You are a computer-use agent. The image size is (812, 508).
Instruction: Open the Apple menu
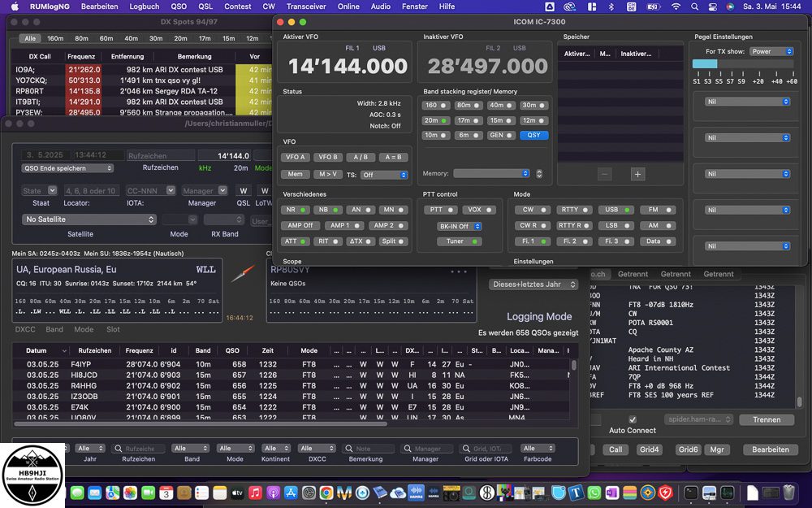pos(15,7)
